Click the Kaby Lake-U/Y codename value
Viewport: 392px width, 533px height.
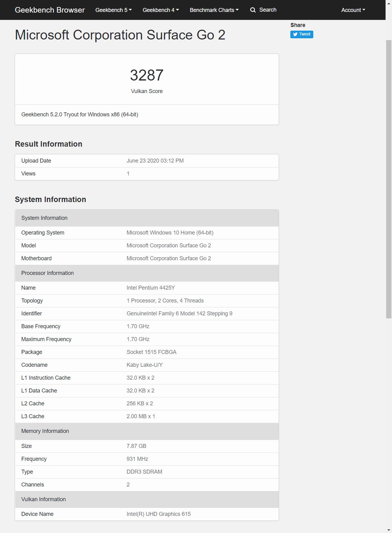[x=145, y=365]
